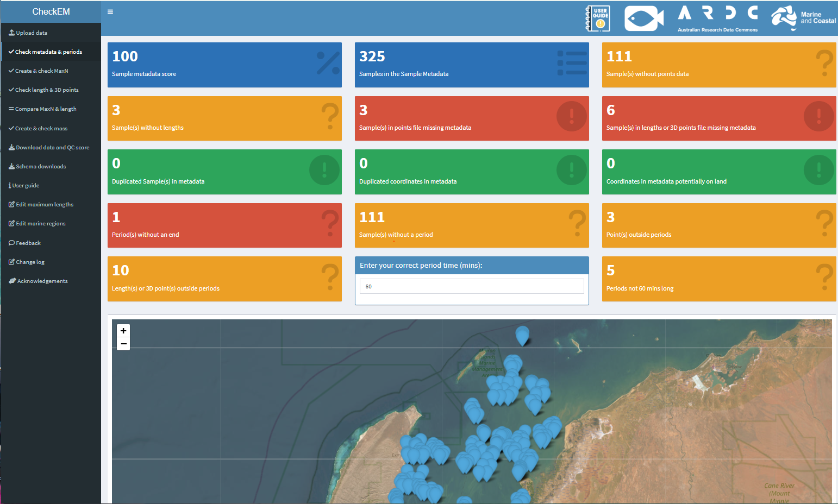Click the ARDC logo in header
This screenshot has height=504, width=838.
(717, 18)
